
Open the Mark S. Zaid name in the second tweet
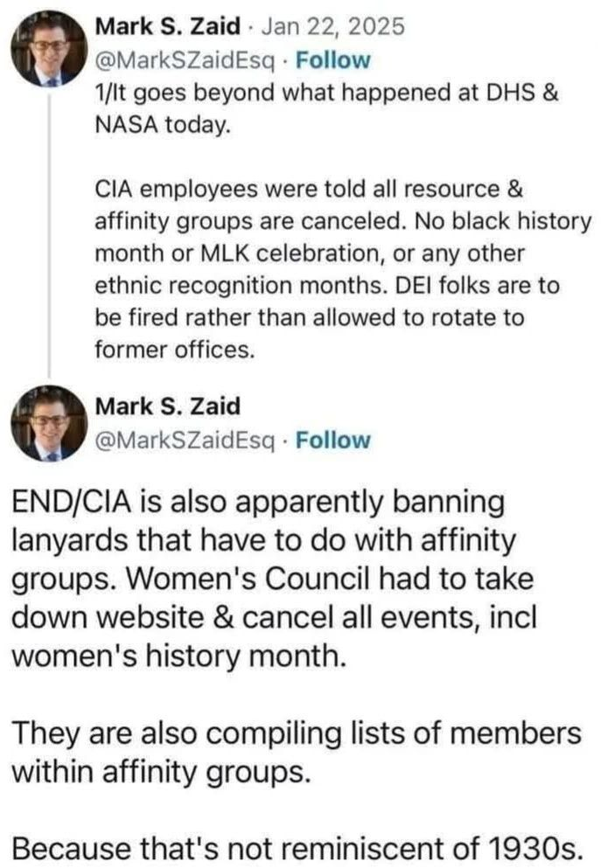click(x=166, y=406)
